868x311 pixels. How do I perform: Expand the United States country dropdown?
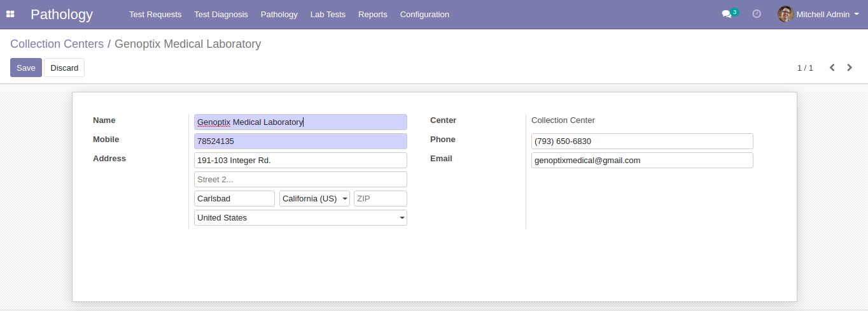[x=300, y=218]
